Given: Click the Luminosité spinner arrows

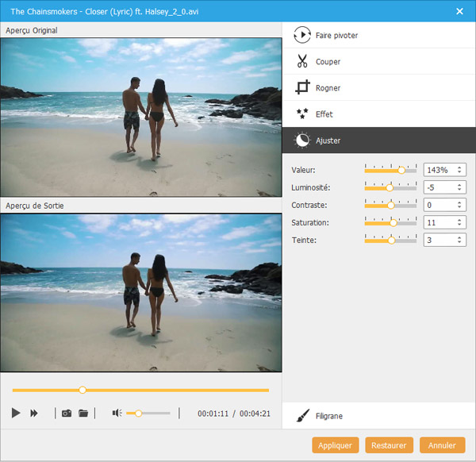Looking at the screenshot, I should [459, 187].
